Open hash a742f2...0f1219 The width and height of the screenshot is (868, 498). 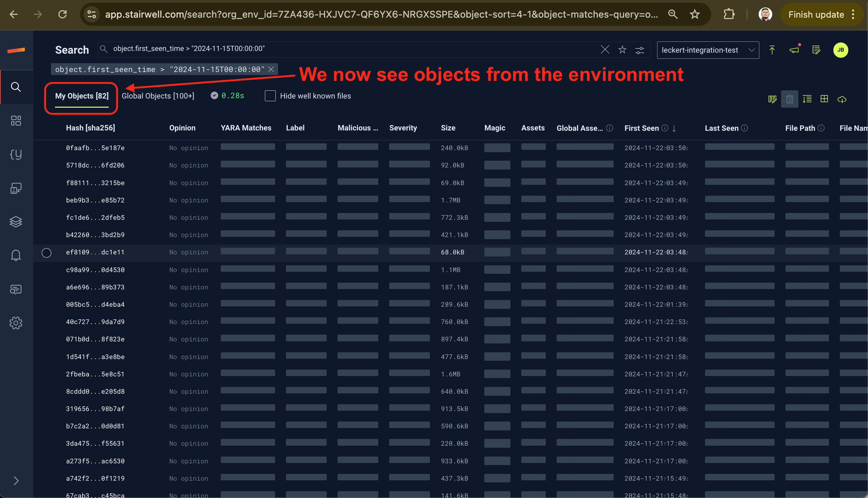tap(95, 479)
